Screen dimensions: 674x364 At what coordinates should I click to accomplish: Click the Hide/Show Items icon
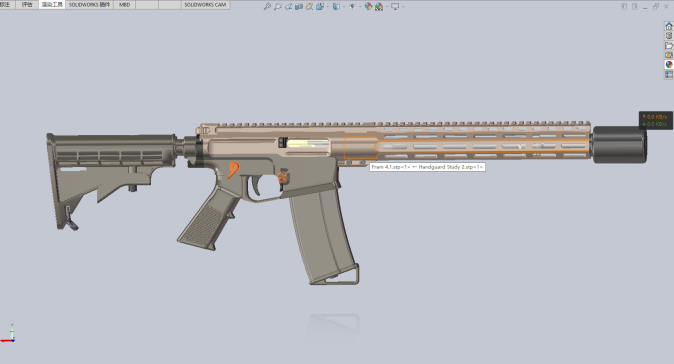coord(352,6)
